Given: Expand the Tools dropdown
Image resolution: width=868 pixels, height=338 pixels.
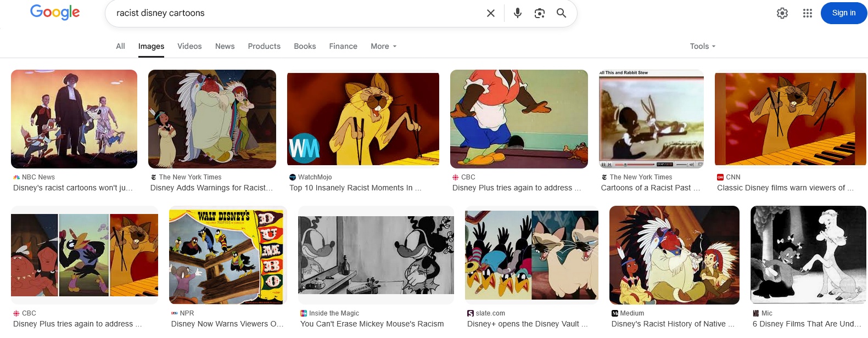Looking at the screenshot, I should (703, 46).
